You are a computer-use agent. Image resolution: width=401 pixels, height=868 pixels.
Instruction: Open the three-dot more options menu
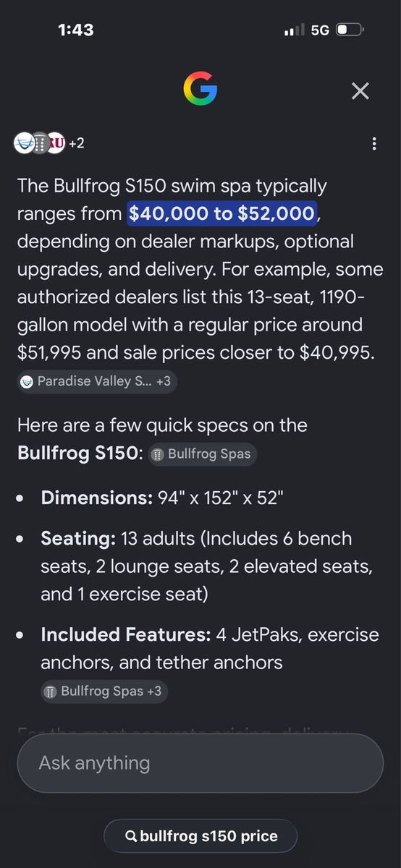(374, 143)
